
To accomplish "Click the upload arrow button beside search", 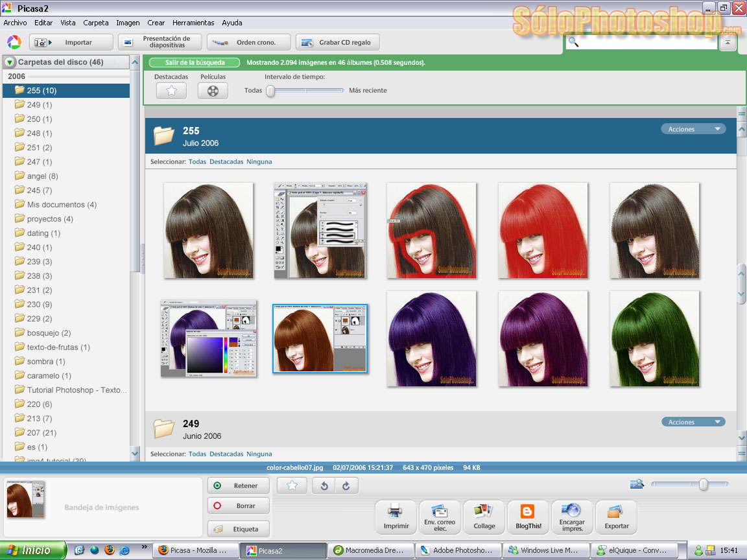I will 728,42.
